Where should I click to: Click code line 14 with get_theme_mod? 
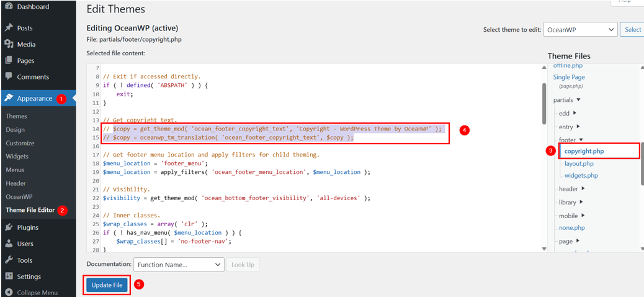click(x=272, y=129)
